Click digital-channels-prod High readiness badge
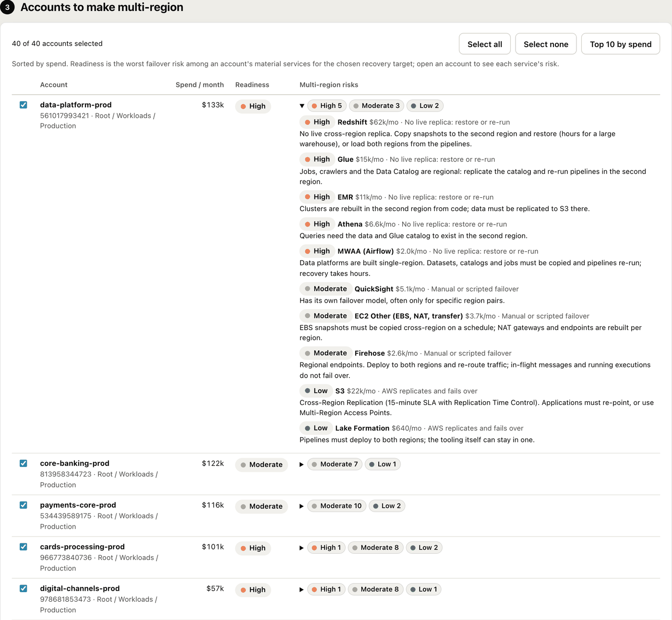Image resolution: width=672 pixels, height=620 pixels. (253, 590)
